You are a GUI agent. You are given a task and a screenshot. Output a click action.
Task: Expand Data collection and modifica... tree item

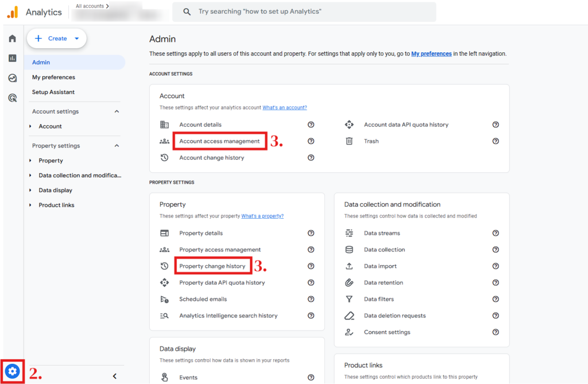click(x=30, y=175)
